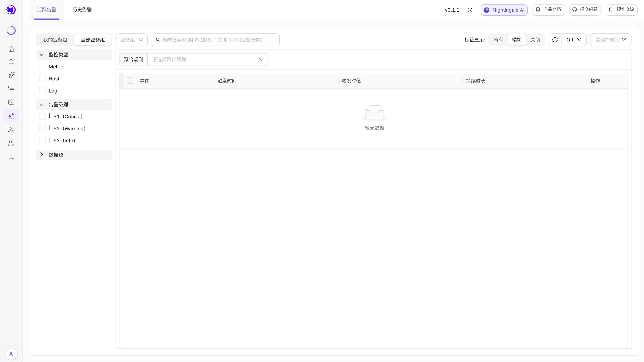Screen dimensions: 644x362
Task: Open the search magnifier sidebar icon
Action: [11, 62]
